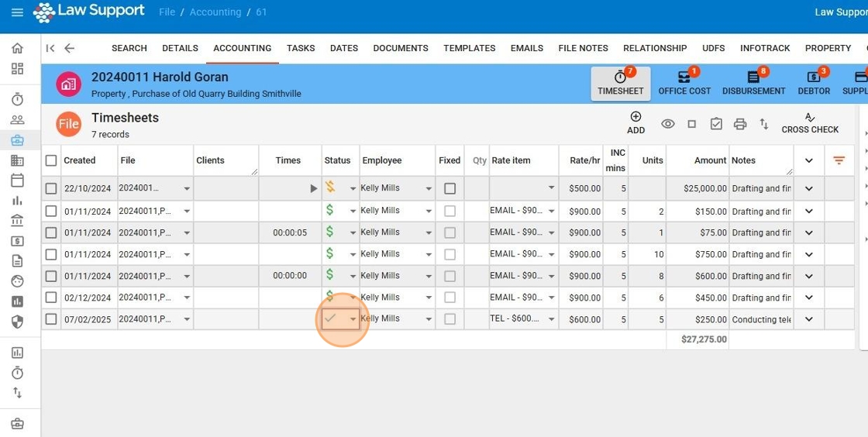Tick the row checkbox for 02/12/2024
The image size is (868, 437).
pos(51,298)
